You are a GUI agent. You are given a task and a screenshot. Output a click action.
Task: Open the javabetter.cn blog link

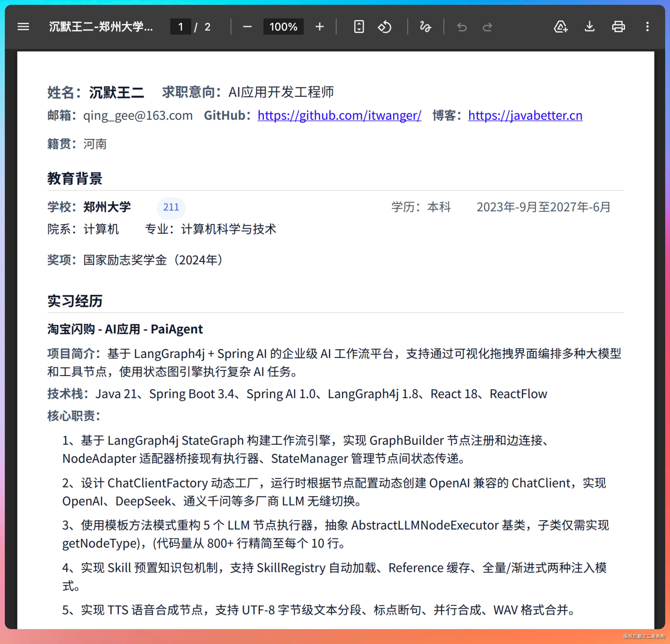(x=525, y=116)
